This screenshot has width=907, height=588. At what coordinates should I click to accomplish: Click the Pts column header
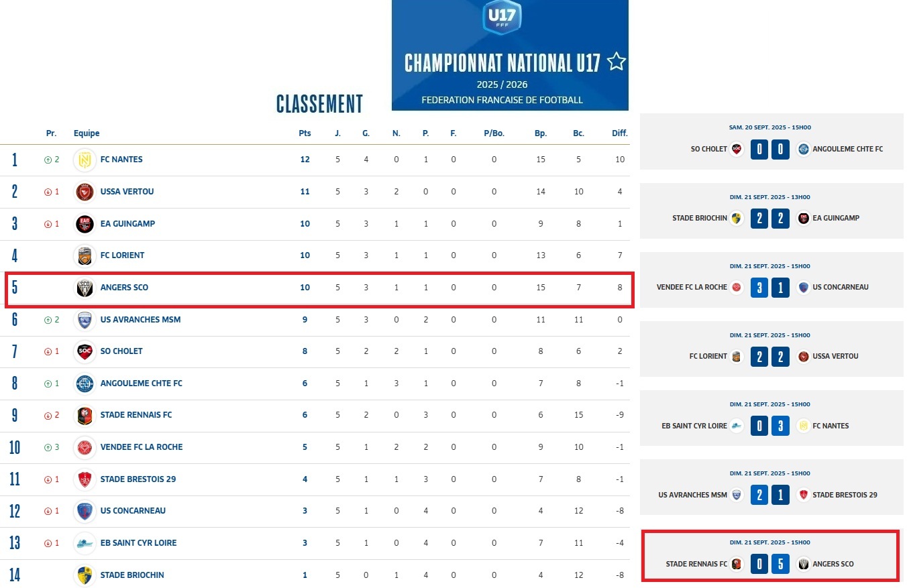(305, 133)
